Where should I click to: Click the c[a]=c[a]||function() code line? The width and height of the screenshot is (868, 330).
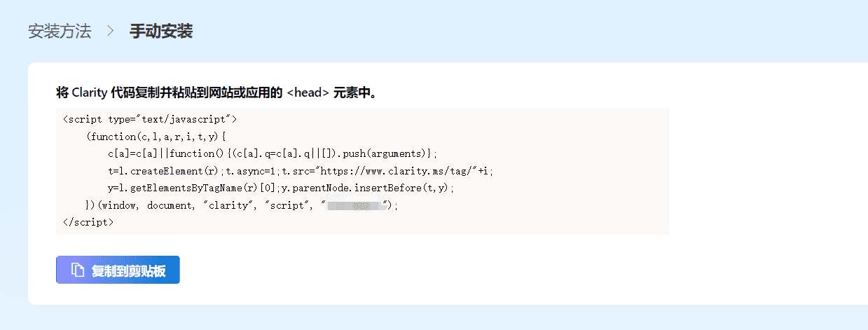[x=273, y=153]
